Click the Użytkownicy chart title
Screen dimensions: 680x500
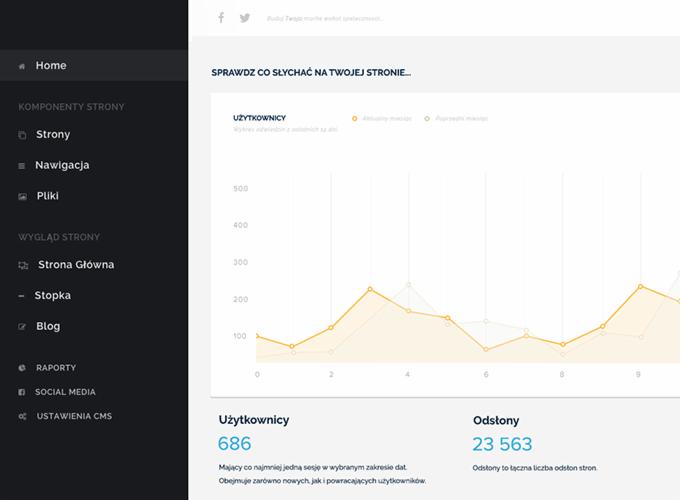(x=259, y=118)
